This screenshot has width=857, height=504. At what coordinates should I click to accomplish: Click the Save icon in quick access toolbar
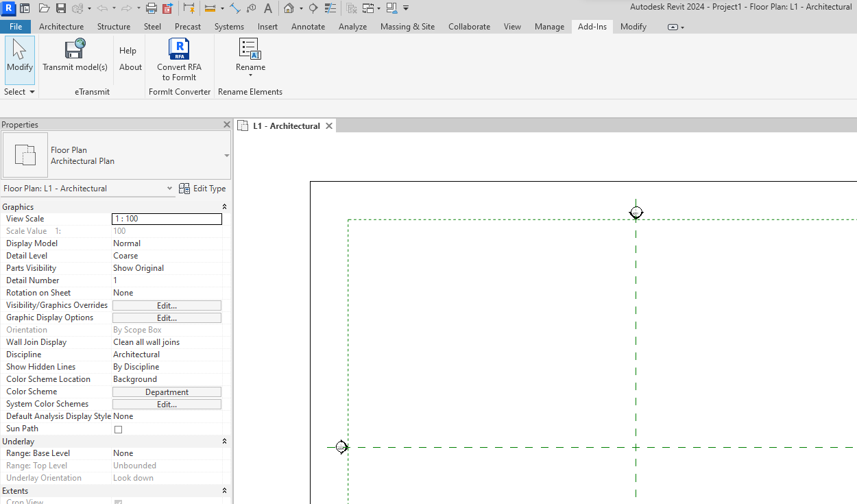(x=61, y=8)
